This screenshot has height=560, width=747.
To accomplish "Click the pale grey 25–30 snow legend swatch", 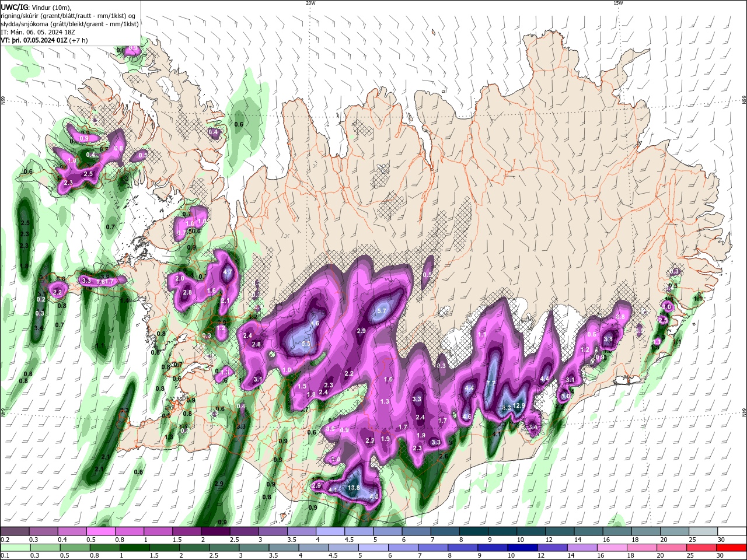I will tap(703, 531).
